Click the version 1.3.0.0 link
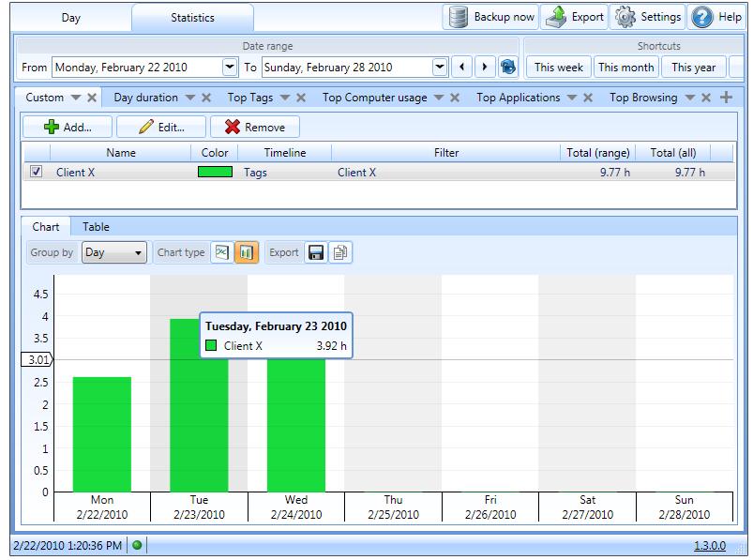 click(710, 546)
